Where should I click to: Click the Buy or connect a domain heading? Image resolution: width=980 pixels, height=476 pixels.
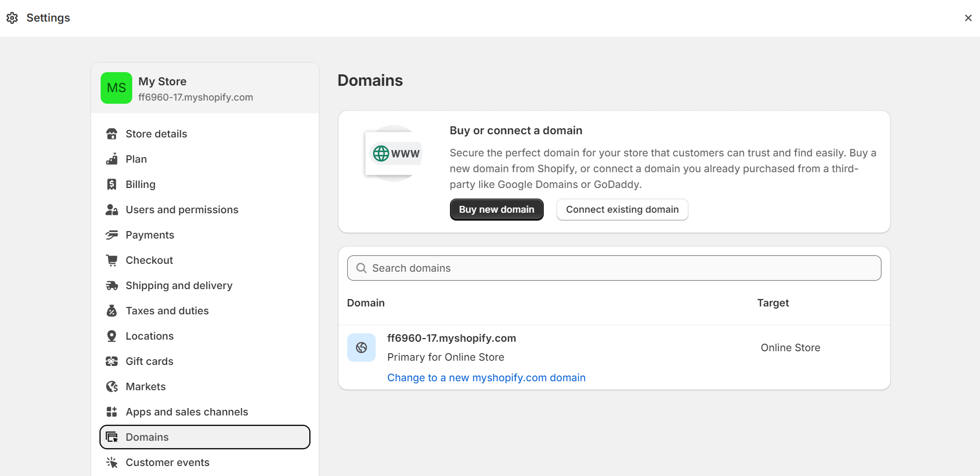[x=516, y=131]
